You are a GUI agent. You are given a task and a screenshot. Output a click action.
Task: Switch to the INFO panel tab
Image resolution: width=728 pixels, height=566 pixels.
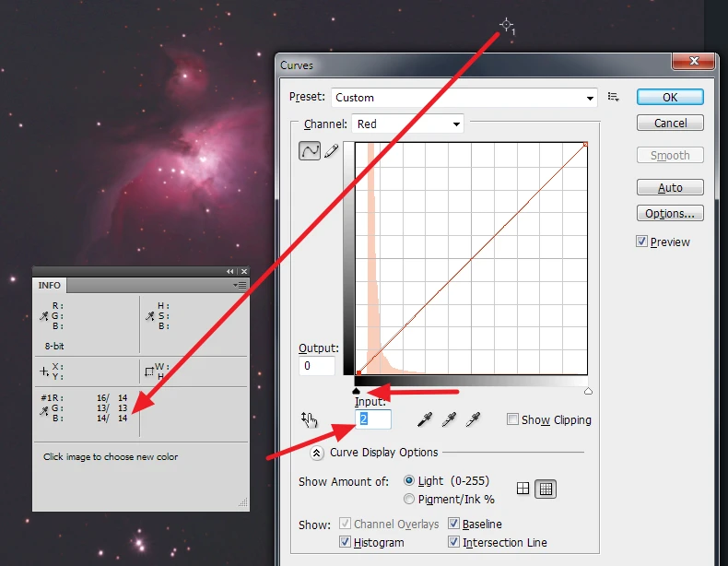[x=49, y=286]
